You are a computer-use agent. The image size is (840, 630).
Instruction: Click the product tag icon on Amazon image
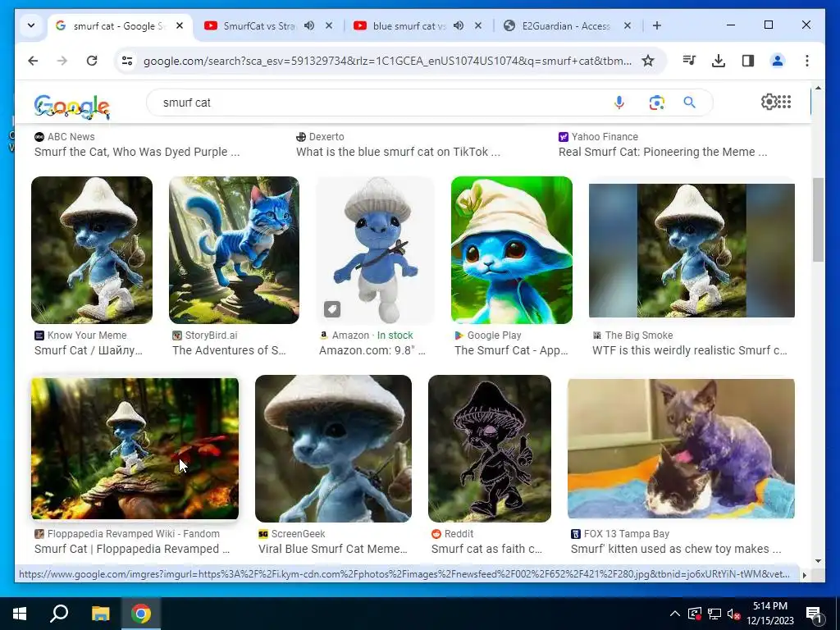coord(332,309)
